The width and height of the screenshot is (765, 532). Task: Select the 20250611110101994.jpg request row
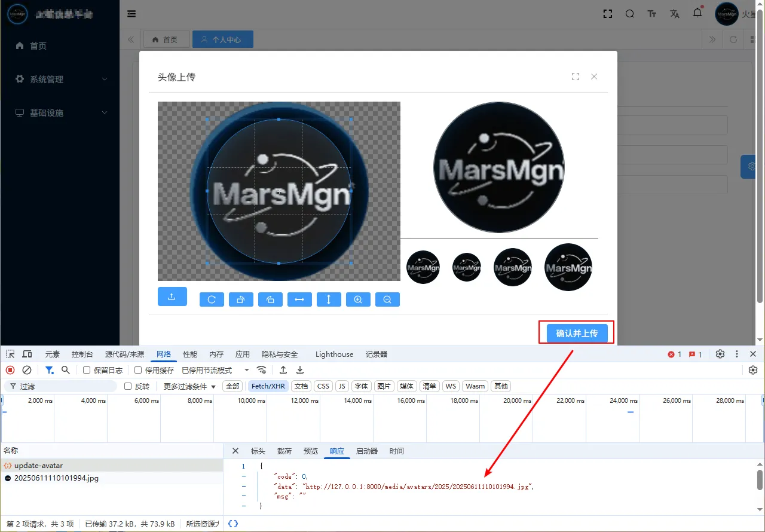click(x=111, y=478)
